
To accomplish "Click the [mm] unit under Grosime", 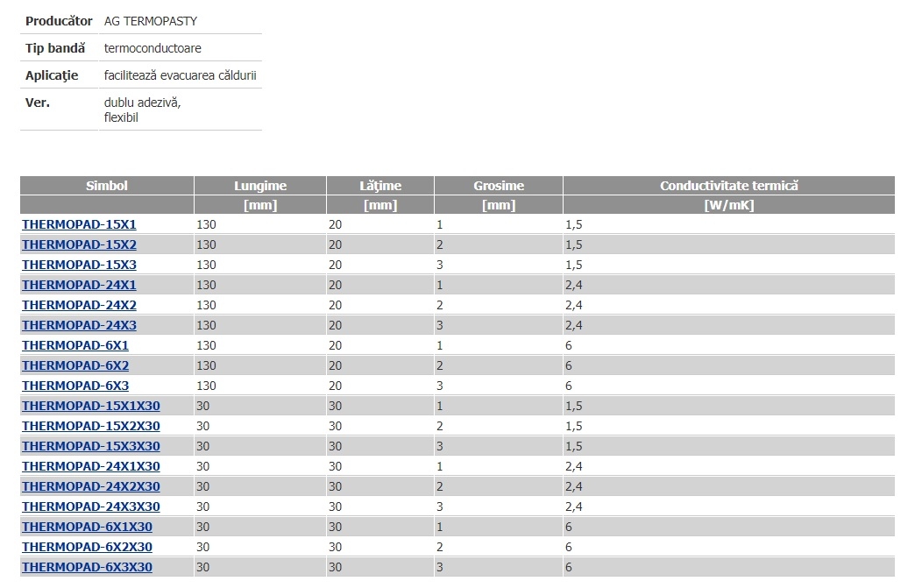I will [499, 205].
